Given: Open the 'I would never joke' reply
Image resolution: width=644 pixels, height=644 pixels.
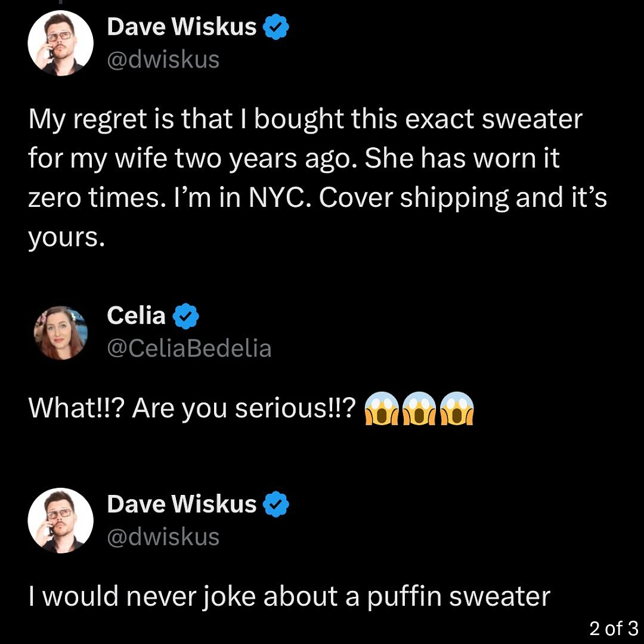Looking at the screenshot, I should (x=289, y=597).
